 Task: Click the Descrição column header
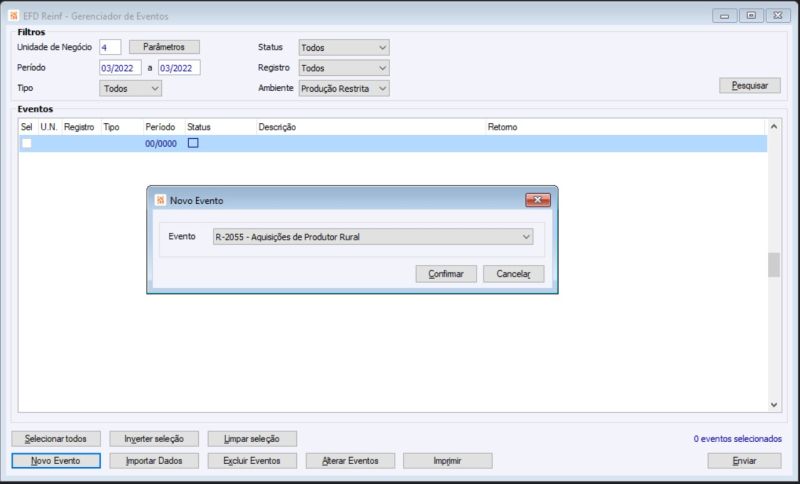click(x=277, y=127)
